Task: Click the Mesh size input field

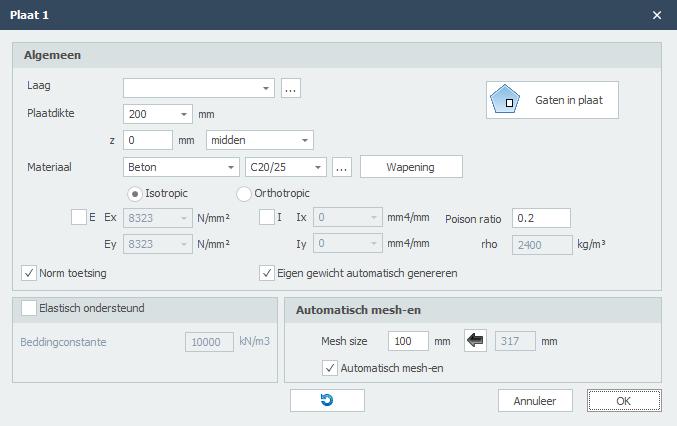Action: pyautogui.click(x=408, y=341)
